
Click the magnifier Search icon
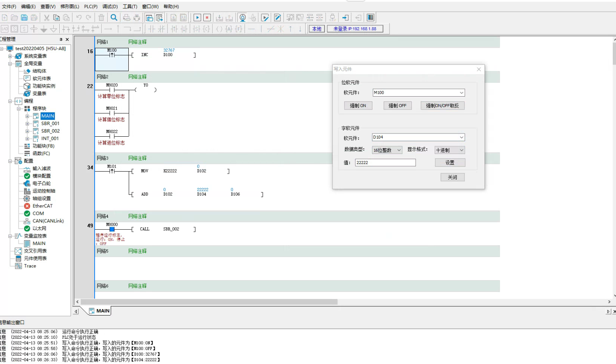point(114,18)
